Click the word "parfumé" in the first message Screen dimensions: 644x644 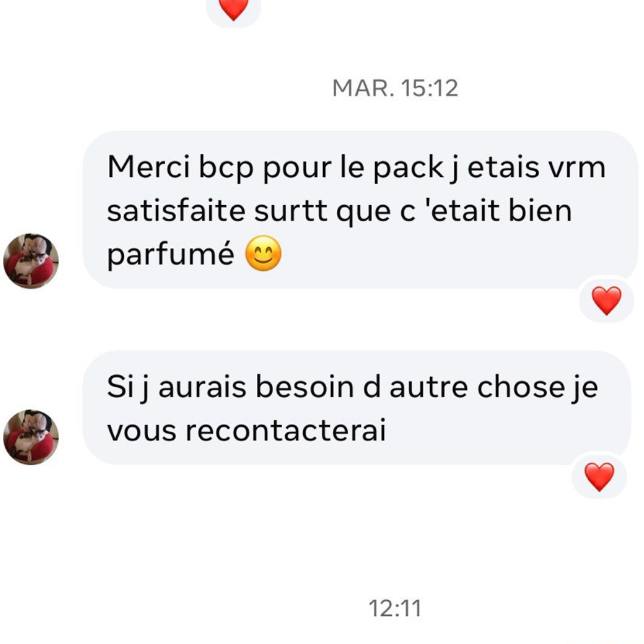[171, 255]
